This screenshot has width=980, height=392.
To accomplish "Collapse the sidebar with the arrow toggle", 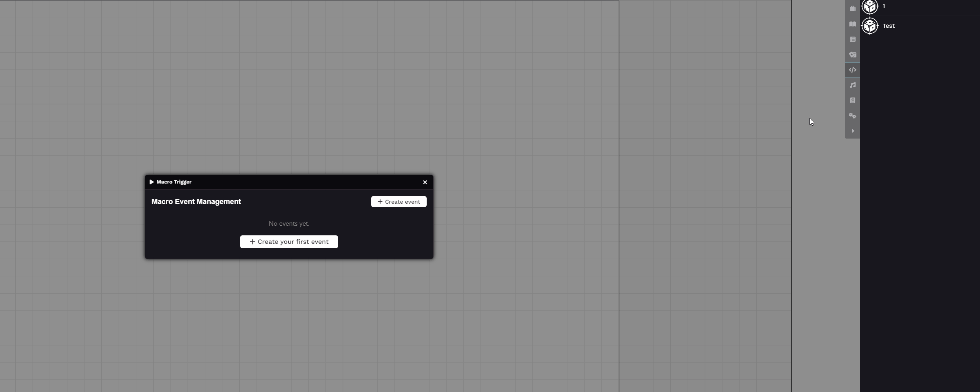I will tap(852, 131).
